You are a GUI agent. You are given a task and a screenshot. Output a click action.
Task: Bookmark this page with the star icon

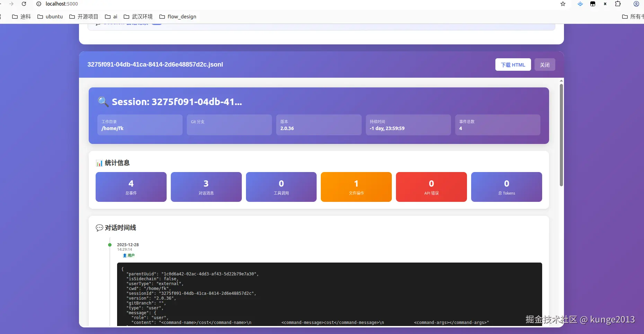(x=563, y=4)
